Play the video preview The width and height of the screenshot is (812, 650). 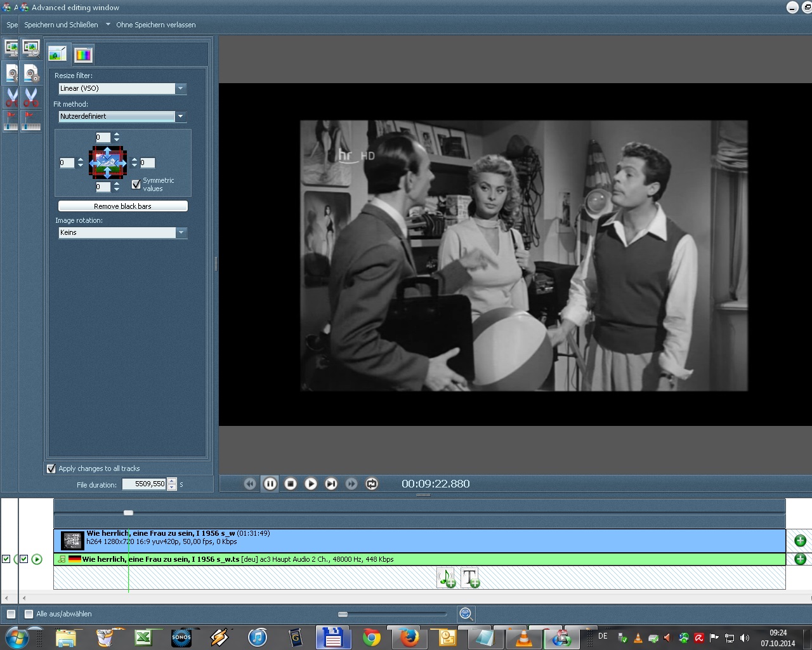point(311,484)
